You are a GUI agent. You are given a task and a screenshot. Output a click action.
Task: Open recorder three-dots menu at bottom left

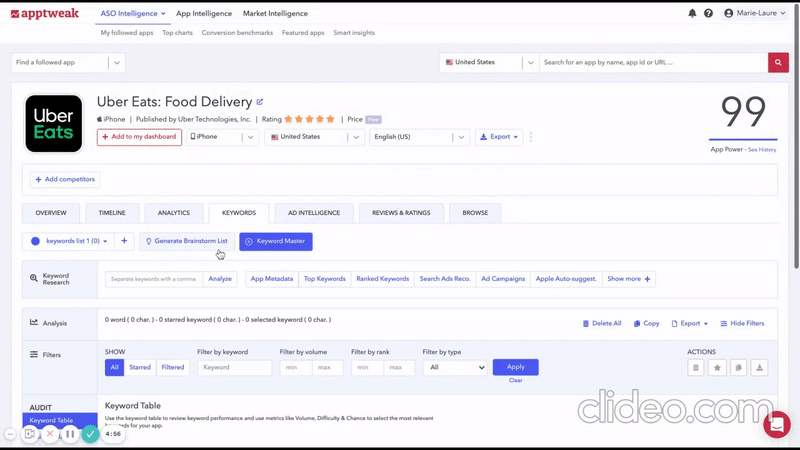coord(10,434)
